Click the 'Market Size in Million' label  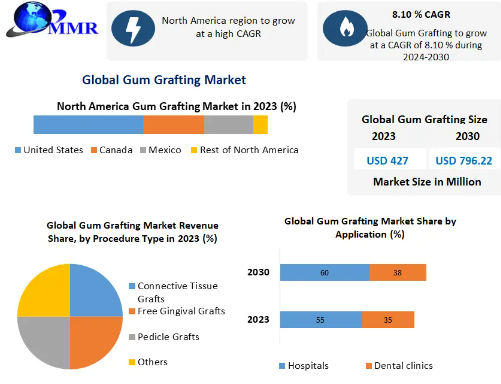(x=427, y=182)
